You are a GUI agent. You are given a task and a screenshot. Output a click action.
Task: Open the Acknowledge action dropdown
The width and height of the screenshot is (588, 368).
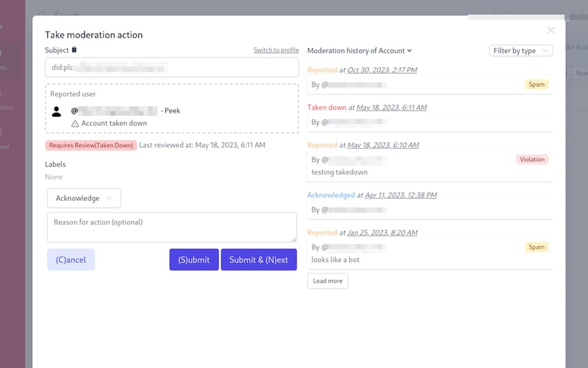(84, 198)
